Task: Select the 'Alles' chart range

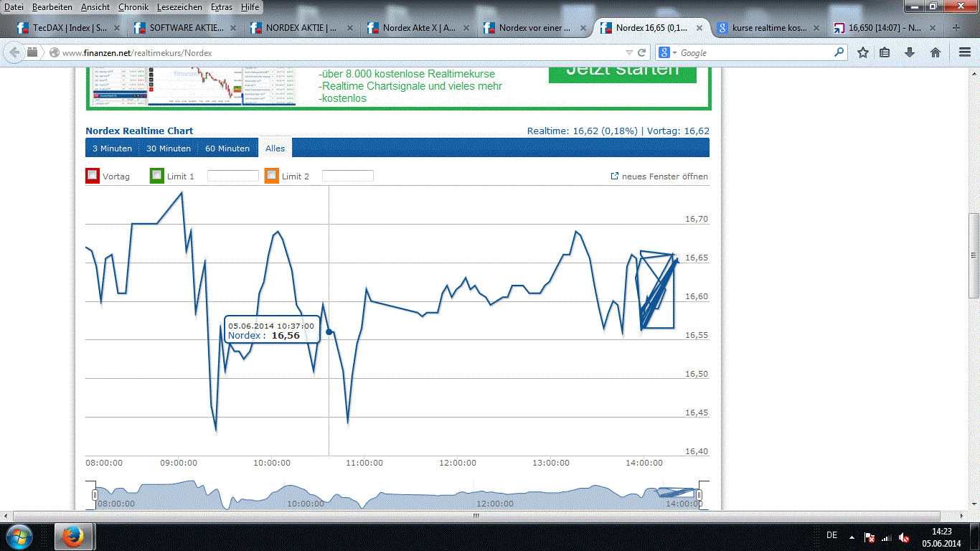Action: pyautogui.click(x=275, y=149)
